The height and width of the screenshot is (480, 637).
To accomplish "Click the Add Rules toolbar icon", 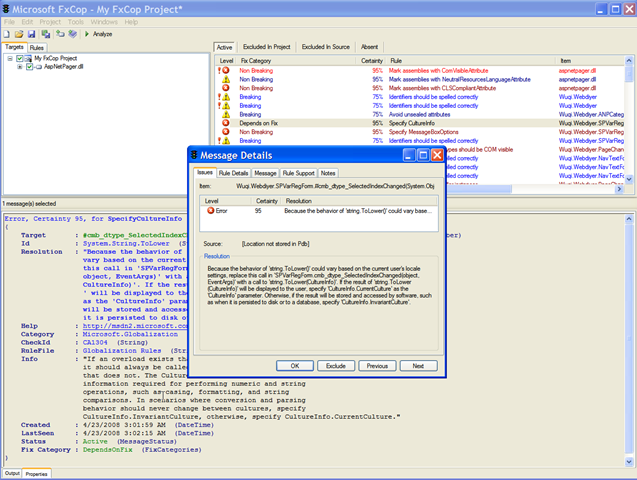I will click(73, 33).
